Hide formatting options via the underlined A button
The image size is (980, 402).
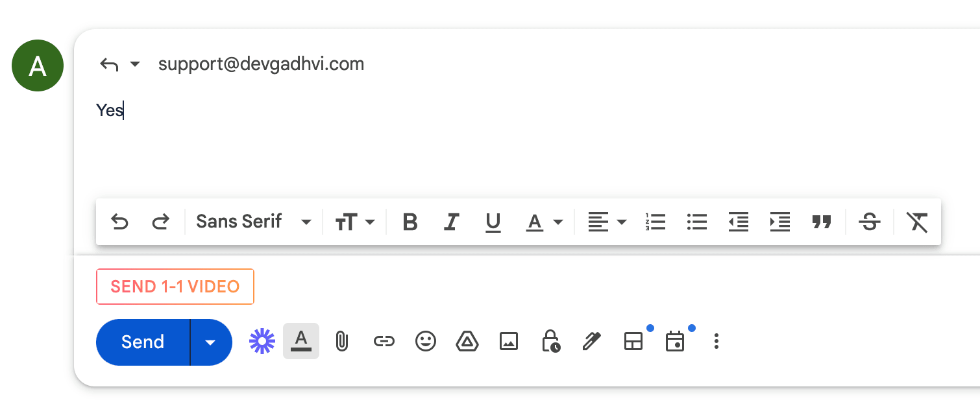(301, 341)
